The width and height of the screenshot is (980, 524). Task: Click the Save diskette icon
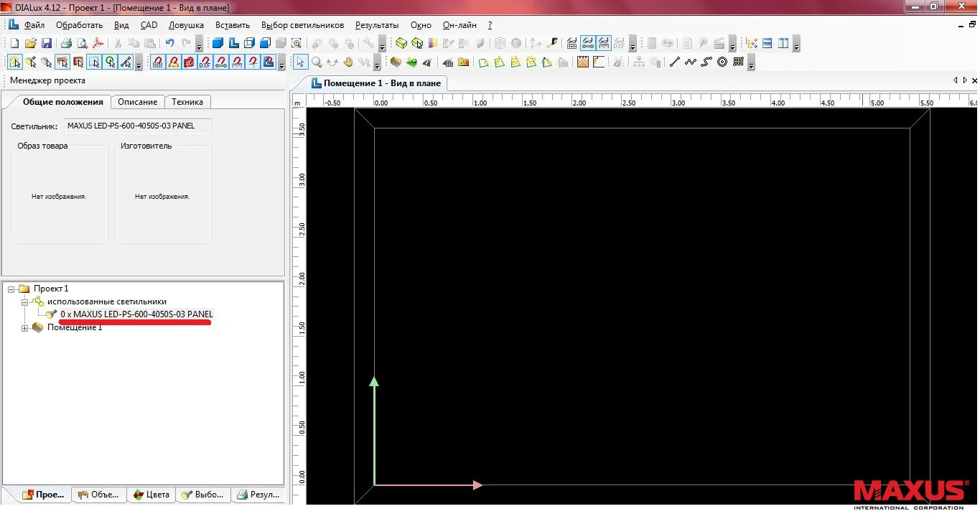[x=46, y=44]
